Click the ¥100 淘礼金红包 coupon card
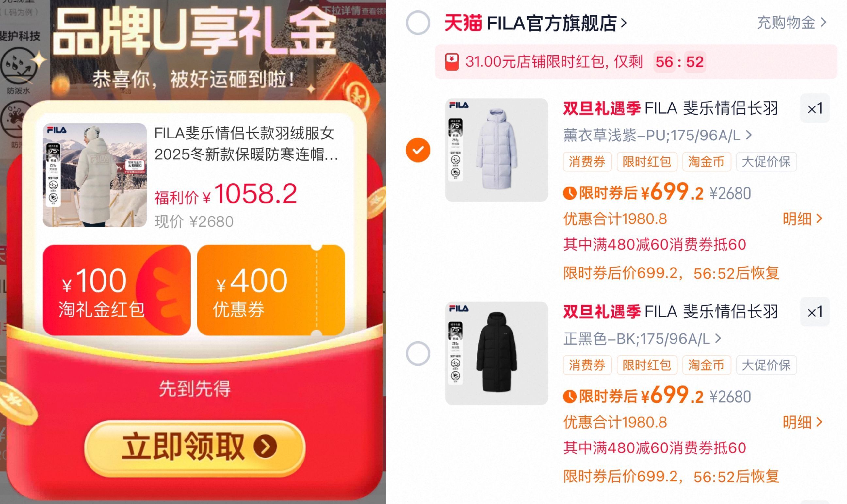Image resolution: width=847 pixels, height=504 pixels. pyautogui.click(x=117, y=290)
